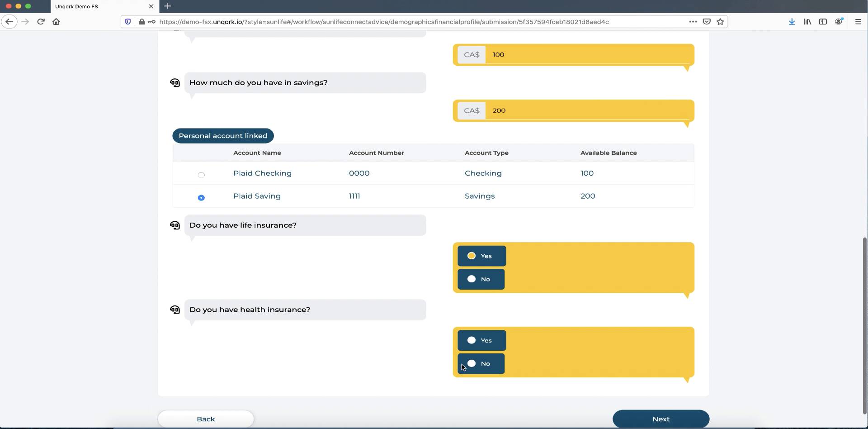Click the Plaid Checking account name
Image resolution: width=868 pixels, height=429 pixels.
tap(262, 173)
